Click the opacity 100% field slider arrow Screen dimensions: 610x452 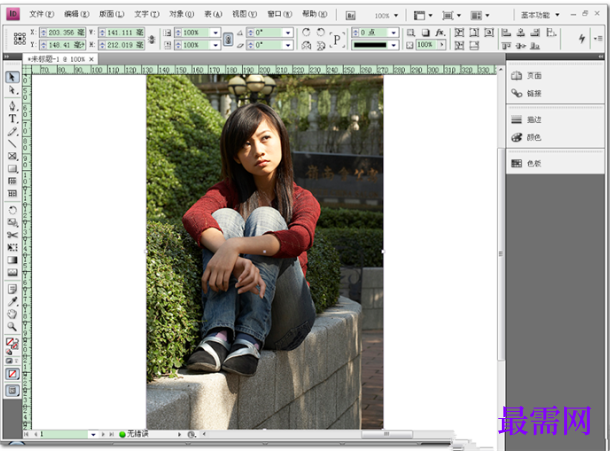(x=442, y=45)
